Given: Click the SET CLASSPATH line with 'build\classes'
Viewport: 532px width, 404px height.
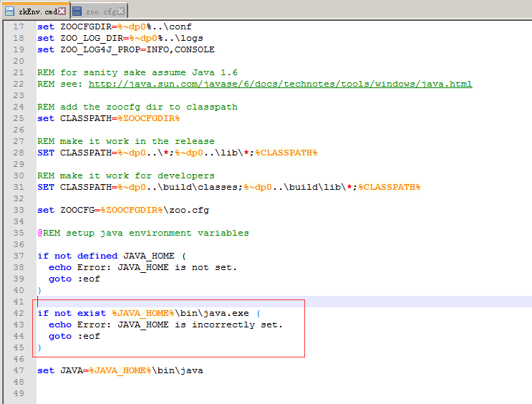Looking at the screenshot, I should pyautogui.click(x=229, y=187).
